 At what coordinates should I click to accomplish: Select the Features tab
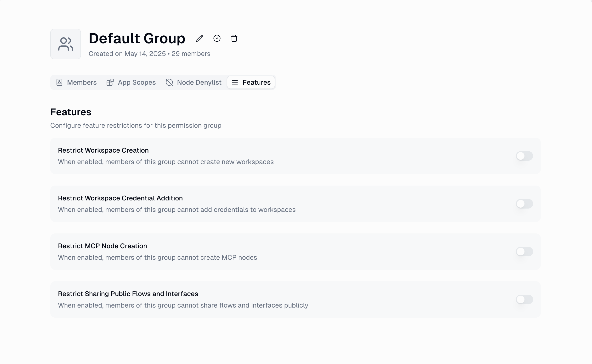(251, 82)
